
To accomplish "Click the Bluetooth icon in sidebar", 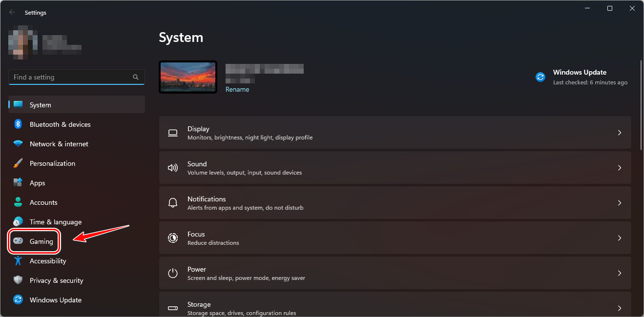I will 18,124.
